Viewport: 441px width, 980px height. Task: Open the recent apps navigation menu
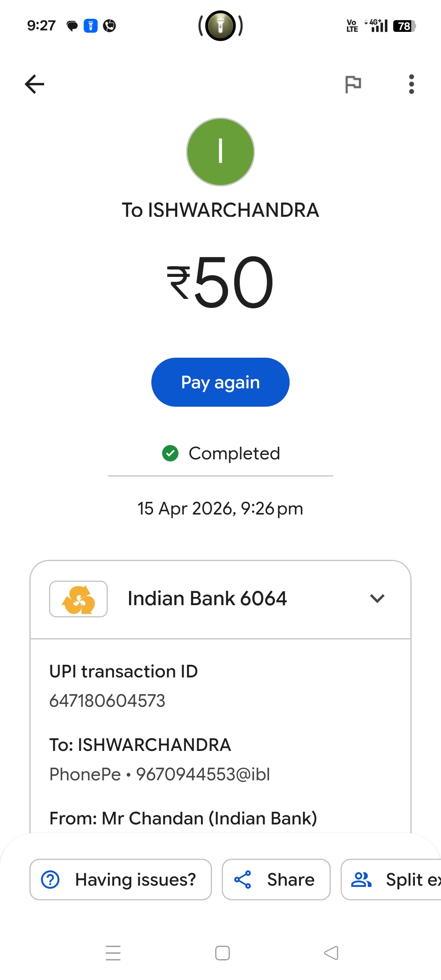(113, 953)
